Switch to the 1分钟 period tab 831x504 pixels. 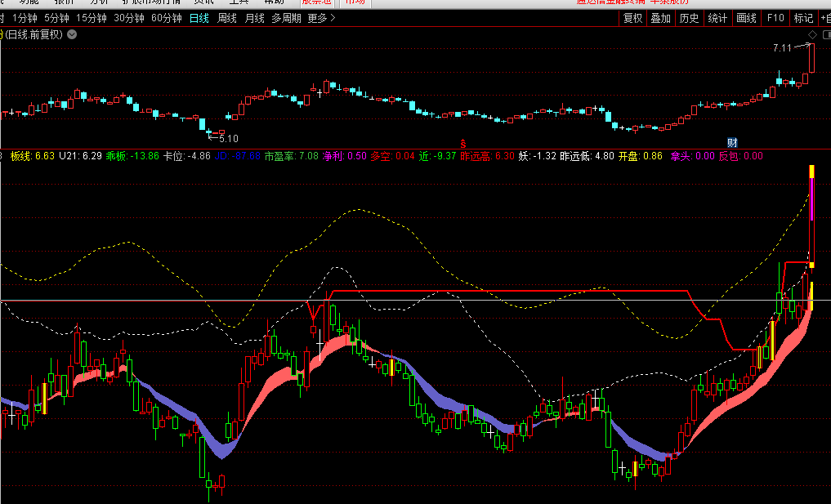(x=25, y=18)
